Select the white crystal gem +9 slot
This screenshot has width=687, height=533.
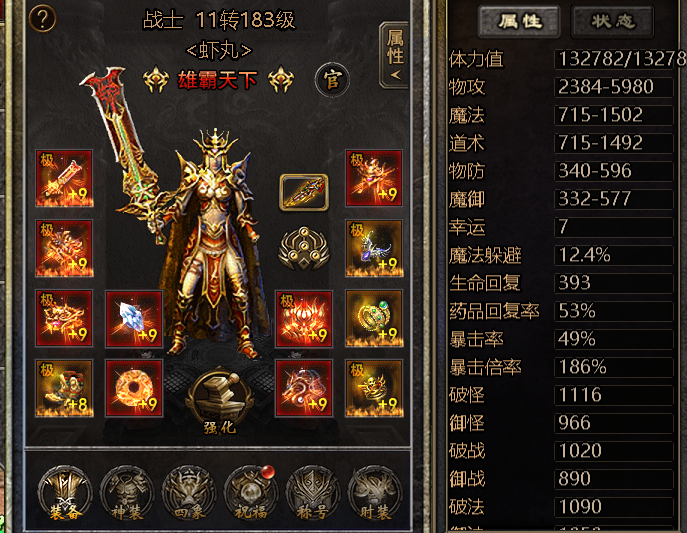(x=134, y=318)
